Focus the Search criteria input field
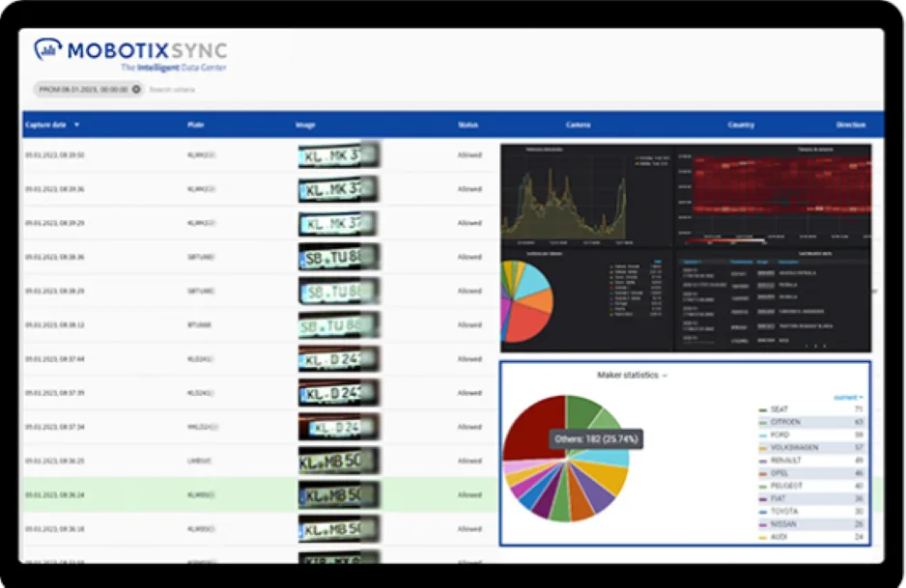This screenshot has height=588, width=906. [172, 90]
